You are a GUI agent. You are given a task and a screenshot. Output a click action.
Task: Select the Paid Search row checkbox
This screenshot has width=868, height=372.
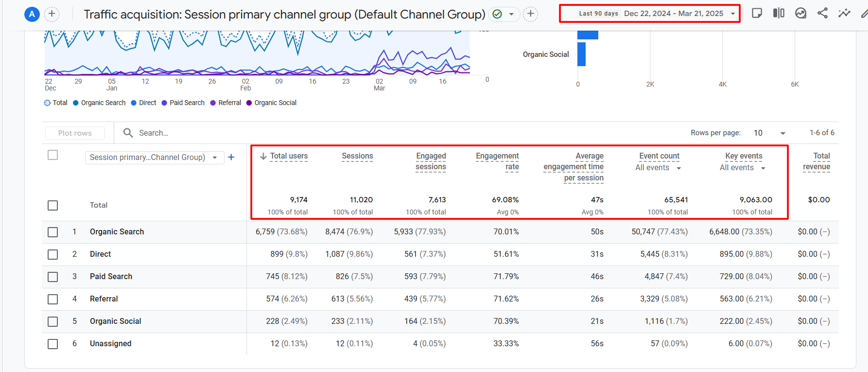click(x=53, y=277)
